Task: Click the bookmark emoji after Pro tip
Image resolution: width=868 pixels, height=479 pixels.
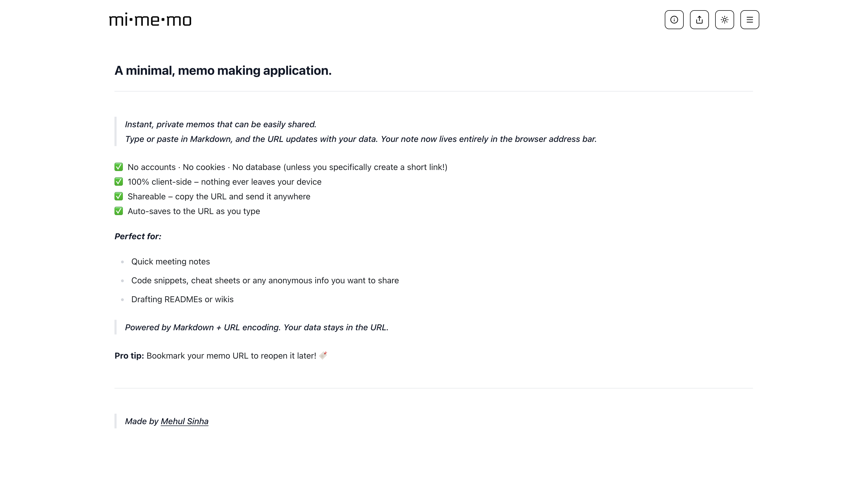Action: (323, 355)
